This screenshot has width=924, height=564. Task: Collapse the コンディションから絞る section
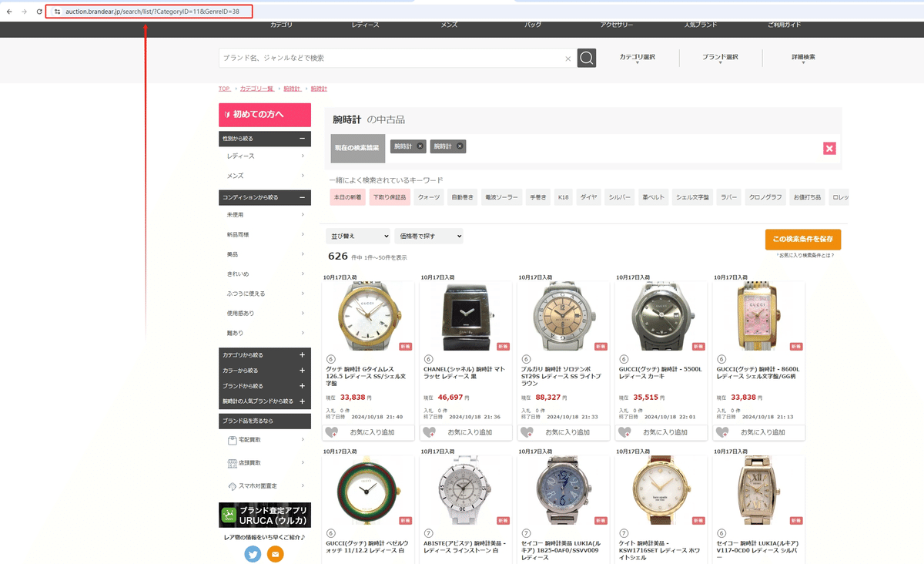coord(303,198)
